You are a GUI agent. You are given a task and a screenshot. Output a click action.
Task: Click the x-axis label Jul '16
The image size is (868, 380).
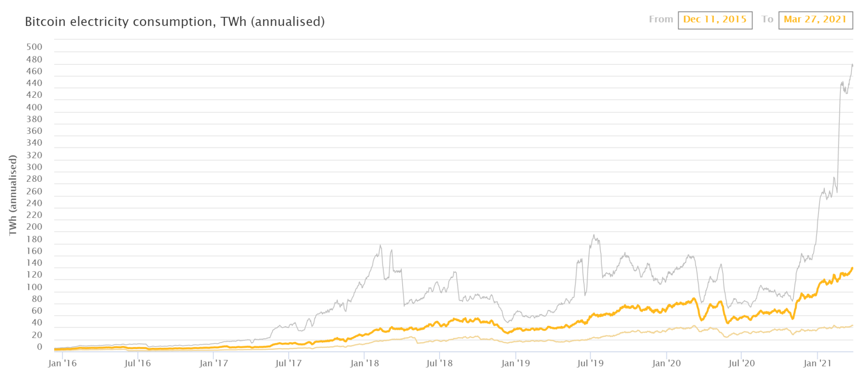click(x=137, y=363)
